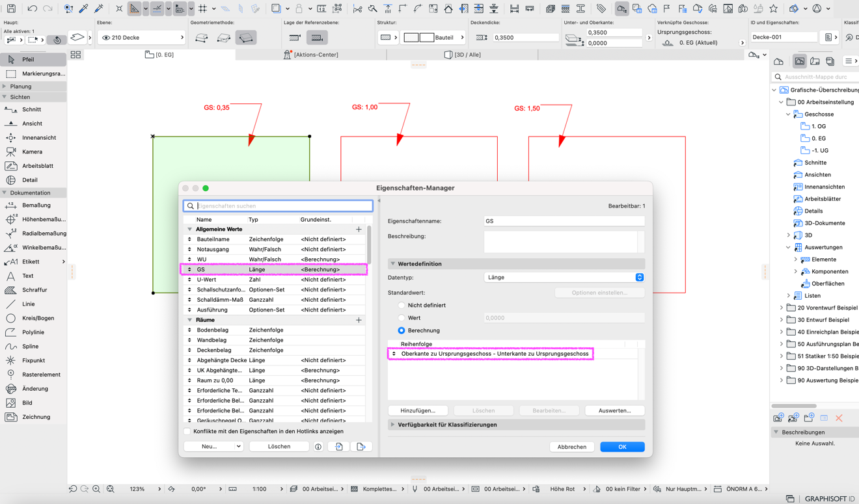Select the Text tool

[x=33, y=276]
